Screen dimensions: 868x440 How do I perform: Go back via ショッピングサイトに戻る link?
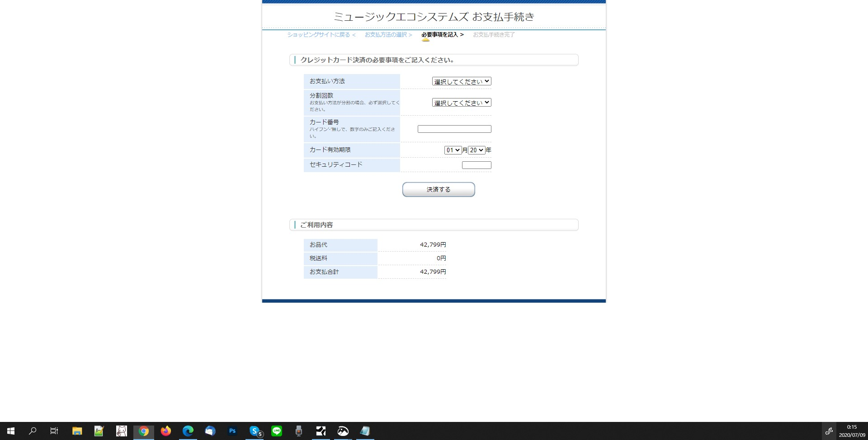[x=321, y=35]
